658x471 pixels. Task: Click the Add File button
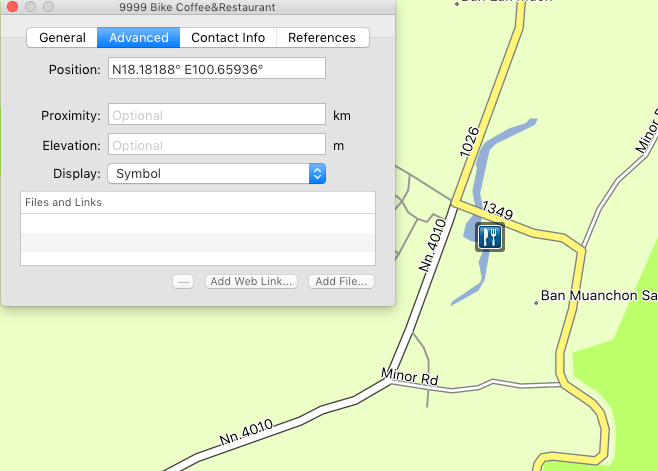(341, 282)
